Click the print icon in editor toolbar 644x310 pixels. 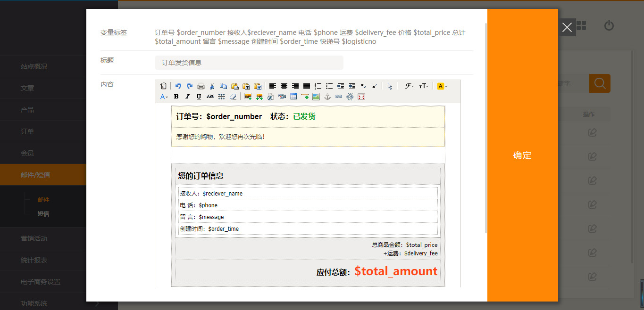(x=201, y=86)
